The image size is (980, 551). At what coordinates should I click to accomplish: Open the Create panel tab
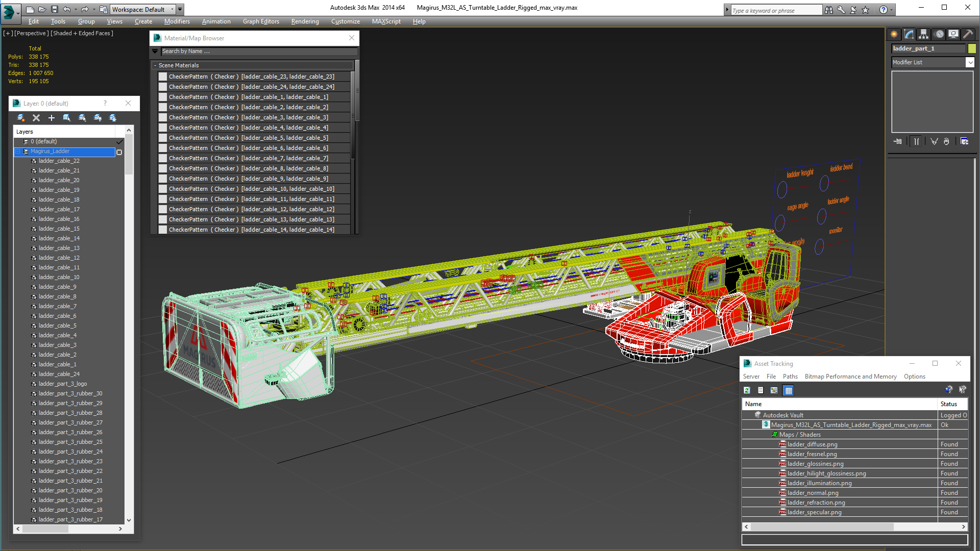click(894, 34)
